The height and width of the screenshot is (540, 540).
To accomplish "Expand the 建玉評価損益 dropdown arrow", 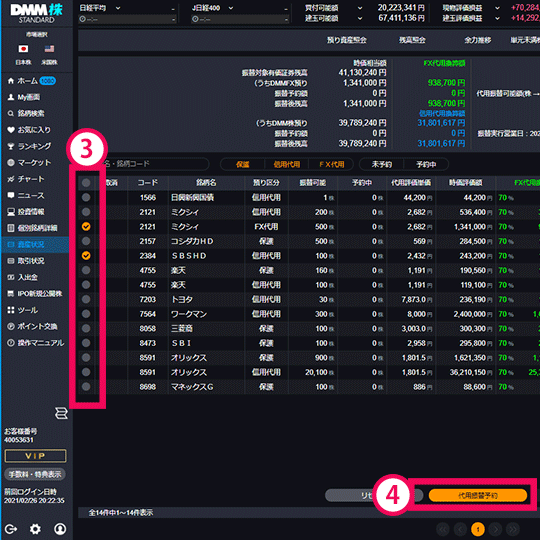I will point(497,18).
